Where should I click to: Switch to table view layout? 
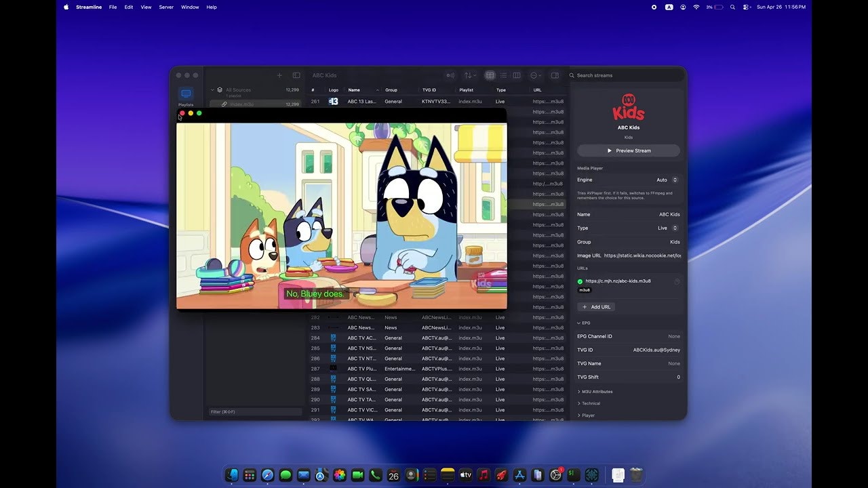point(490,75)
